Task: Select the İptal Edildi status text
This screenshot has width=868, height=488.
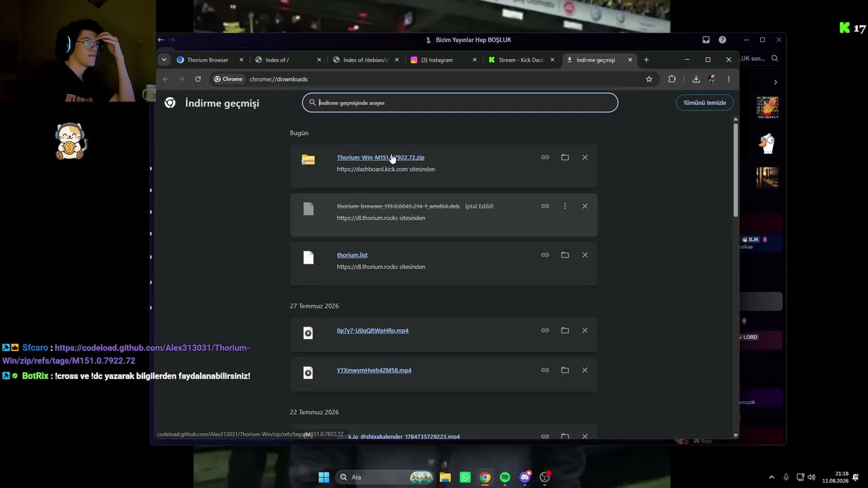Action: (479, 206)
